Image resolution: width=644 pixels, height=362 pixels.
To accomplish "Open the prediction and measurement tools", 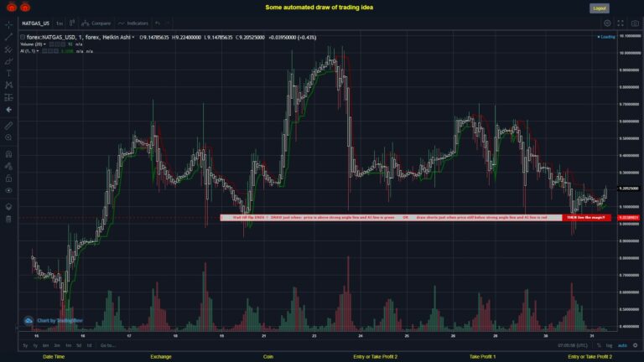I will [8, 98].
